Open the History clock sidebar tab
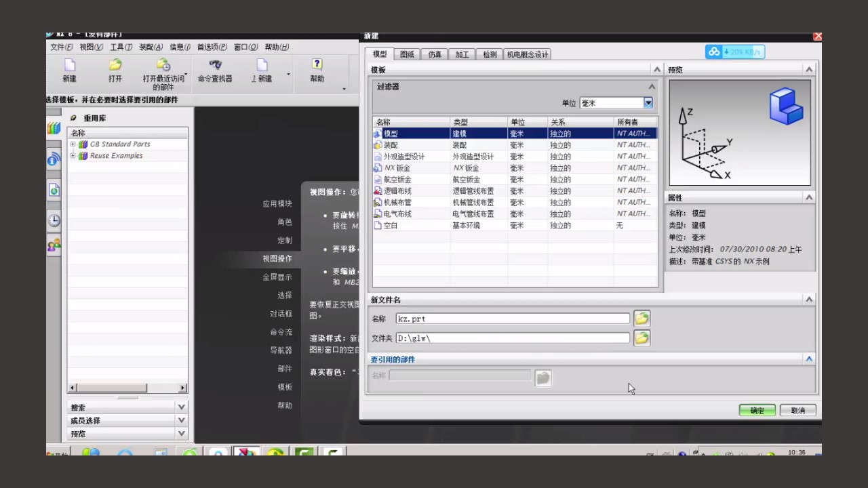Viewport: 868px width, 488px height. point(54,220)
